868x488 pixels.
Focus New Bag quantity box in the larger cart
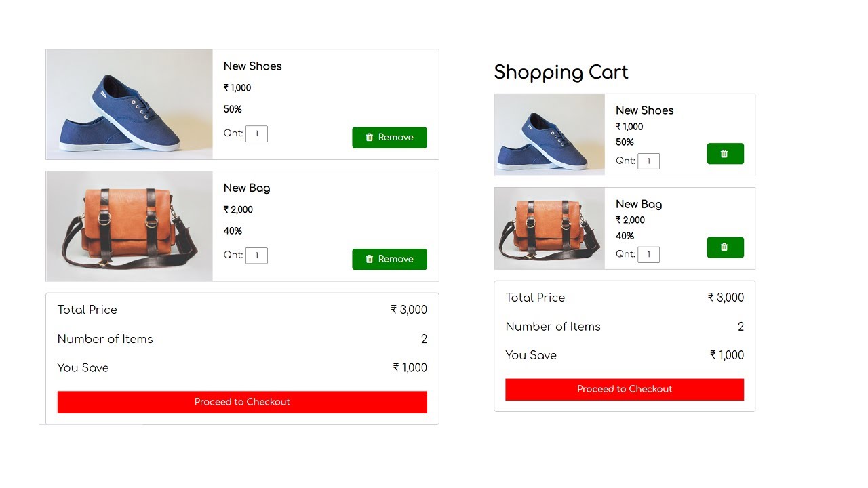256,256
